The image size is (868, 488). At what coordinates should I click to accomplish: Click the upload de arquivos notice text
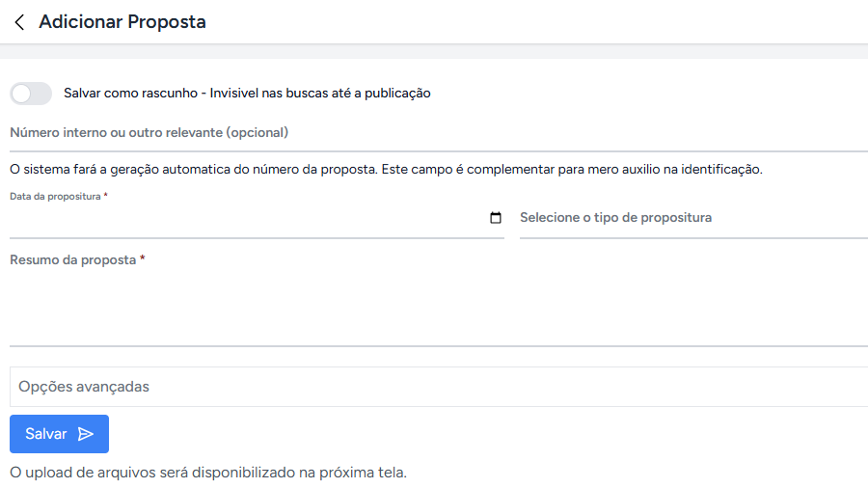(208, 473)
